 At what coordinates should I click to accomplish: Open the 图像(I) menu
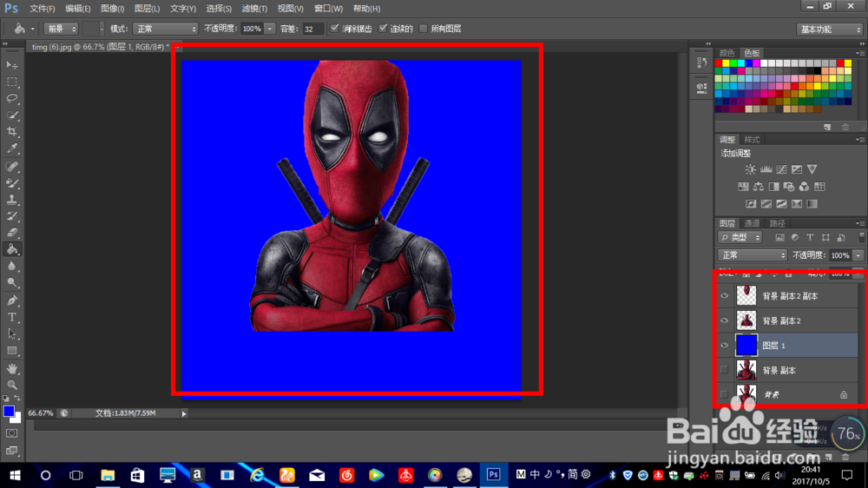pos(112,9)
